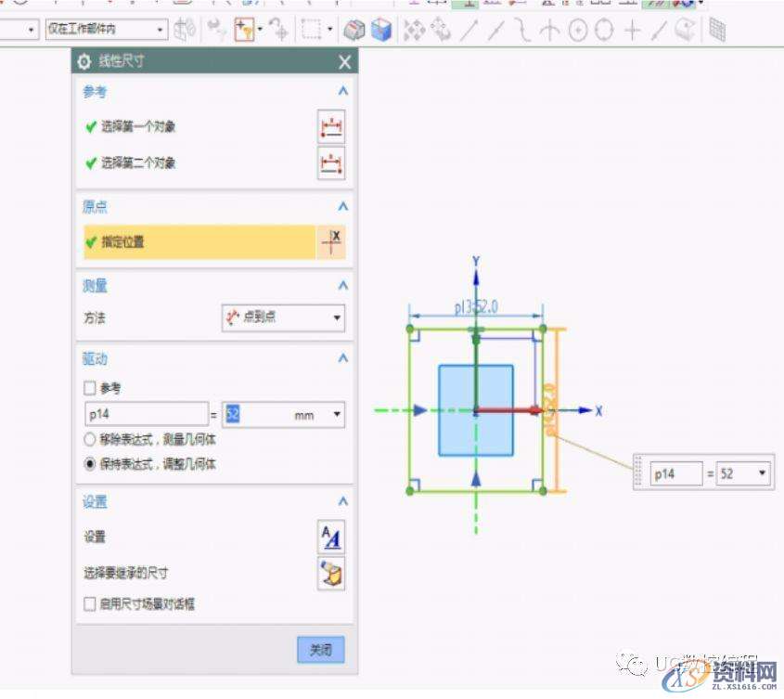Collapse the 测量 section
784x699 pixels.
point(342,286)
